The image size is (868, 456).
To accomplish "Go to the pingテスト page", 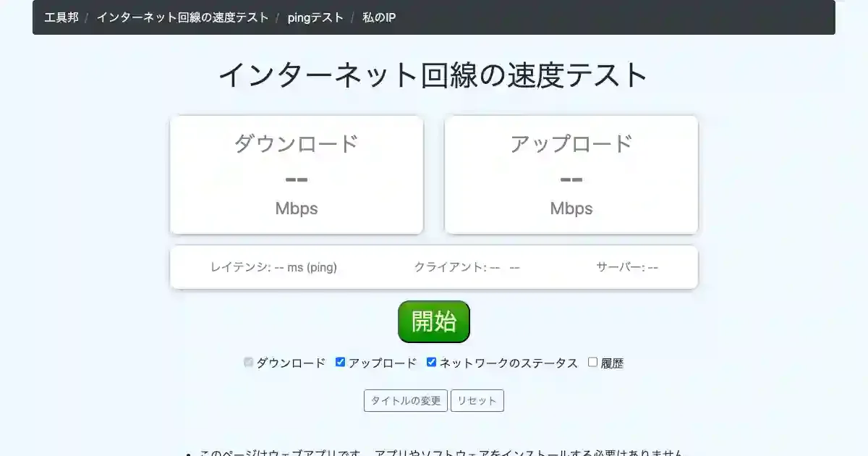I will point(315,17).
